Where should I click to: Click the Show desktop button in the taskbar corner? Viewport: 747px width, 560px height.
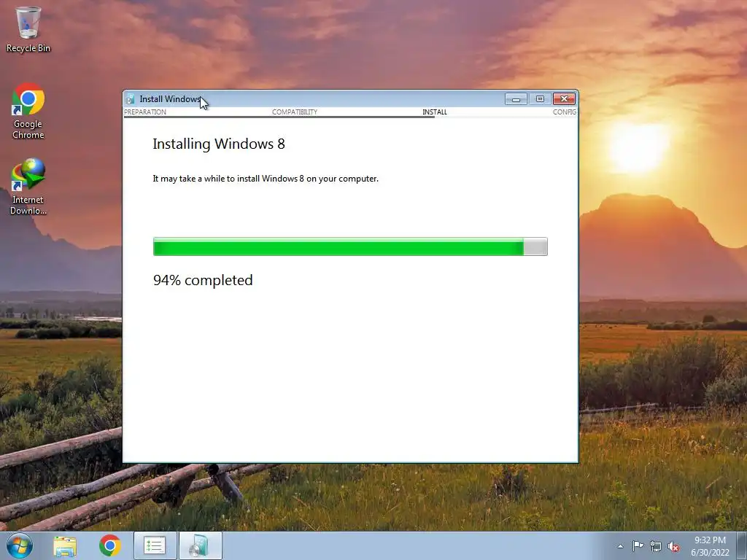coord(742,546)
